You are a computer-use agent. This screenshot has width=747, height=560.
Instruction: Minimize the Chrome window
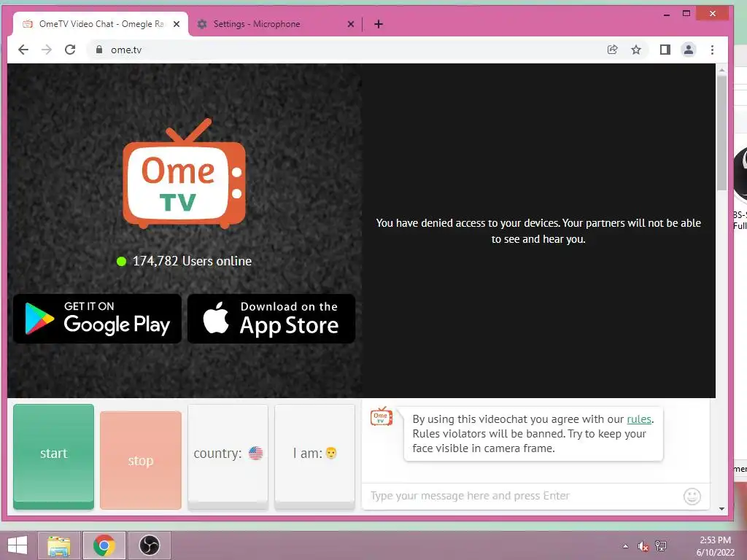pyautogui.click(x=667, y=15)
